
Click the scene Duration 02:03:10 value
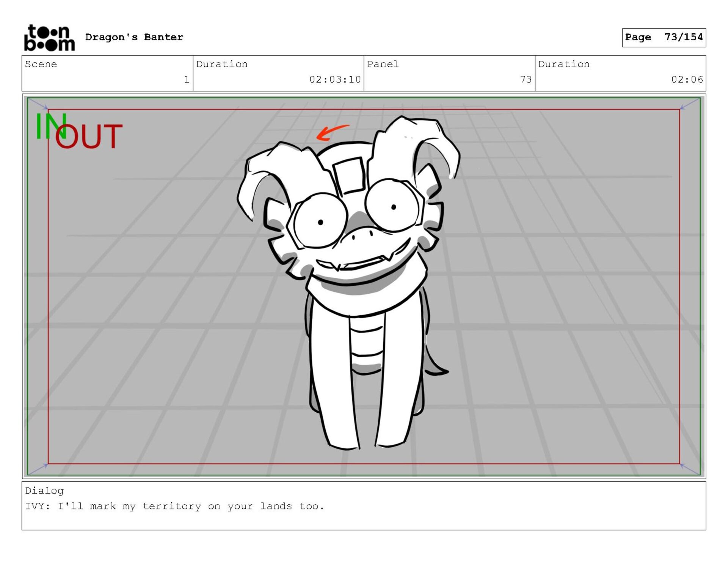pyautogui.click(x=335, y=79)
